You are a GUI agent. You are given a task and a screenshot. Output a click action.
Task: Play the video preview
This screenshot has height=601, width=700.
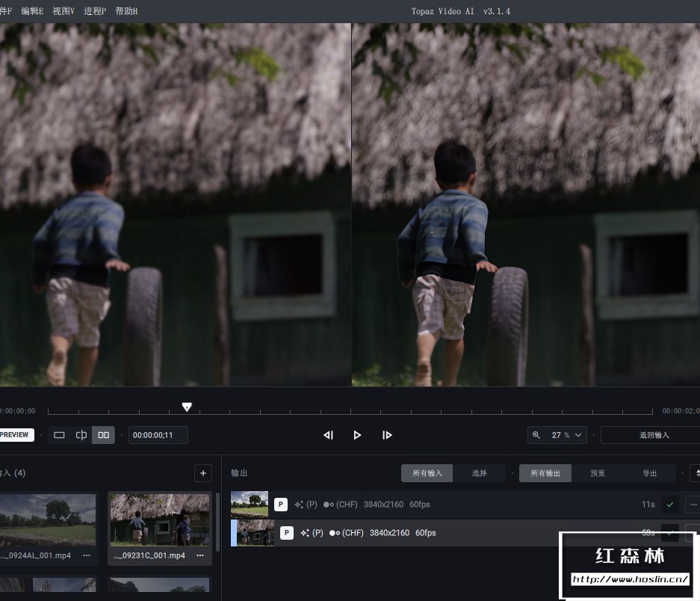click(x=357, y=435)
